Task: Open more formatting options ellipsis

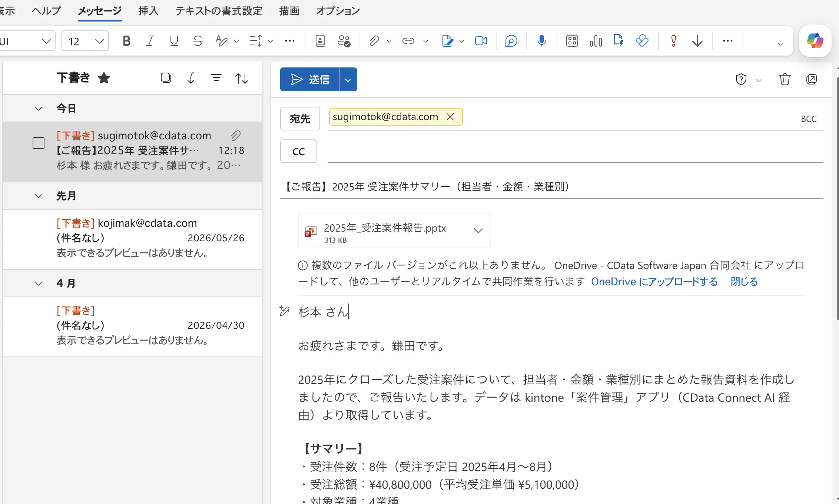Action: pos(290,41)
